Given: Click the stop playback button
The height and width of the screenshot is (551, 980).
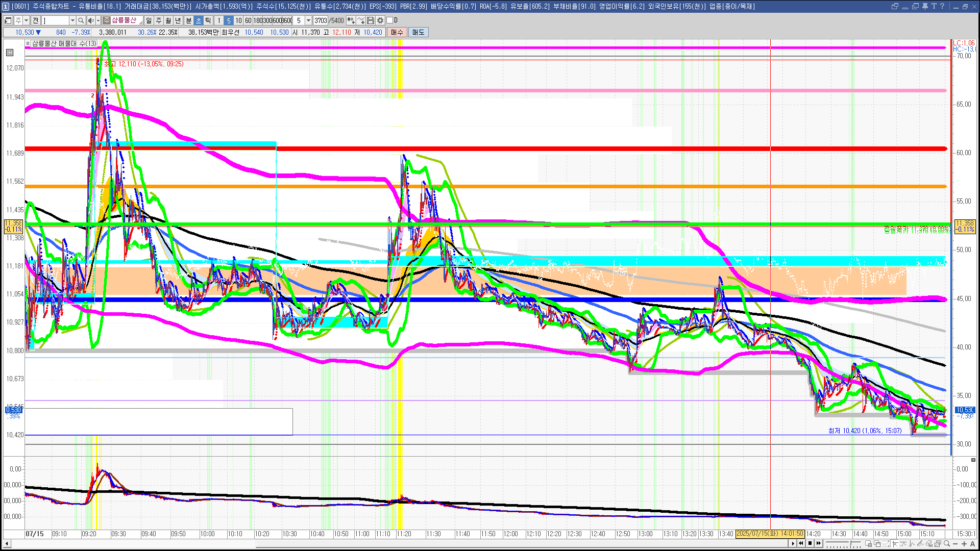Looking at the screenshot, I should click(810, 543).
